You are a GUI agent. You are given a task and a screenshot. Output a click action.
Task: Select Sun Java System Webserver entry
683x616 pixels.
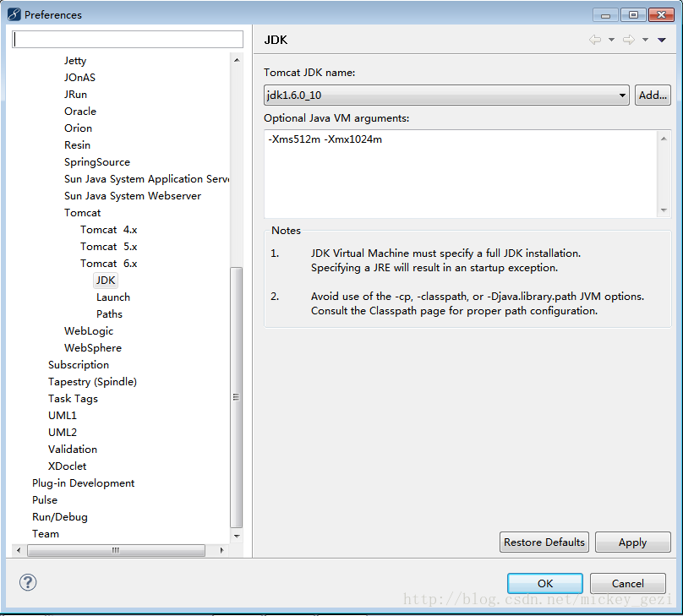133,196
